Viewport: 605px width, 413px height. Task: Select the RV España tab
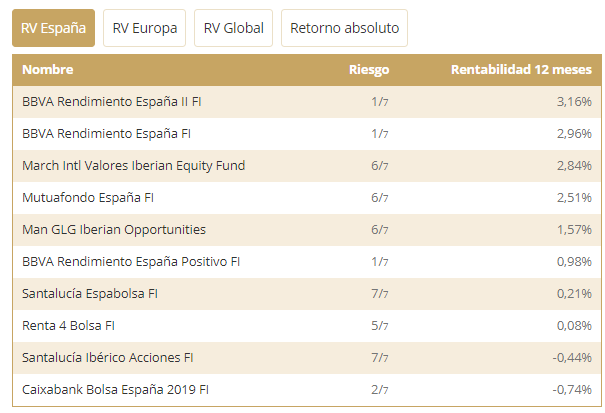pyautogui.click(x=53, y=28)
